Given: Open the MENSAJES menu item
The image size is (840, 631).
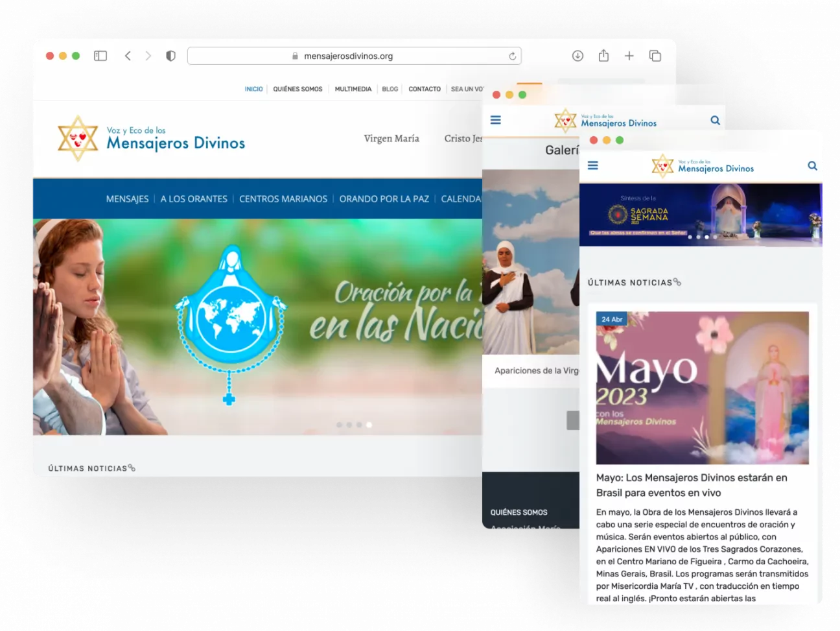Looking at the screenshot, I should [127, 199].
